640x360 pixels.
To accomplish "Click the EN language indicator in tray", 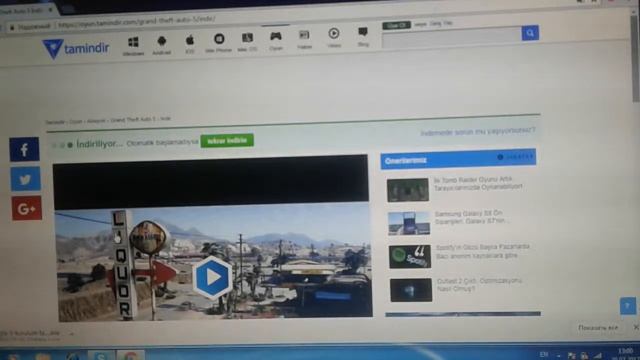I will [544, 354].
